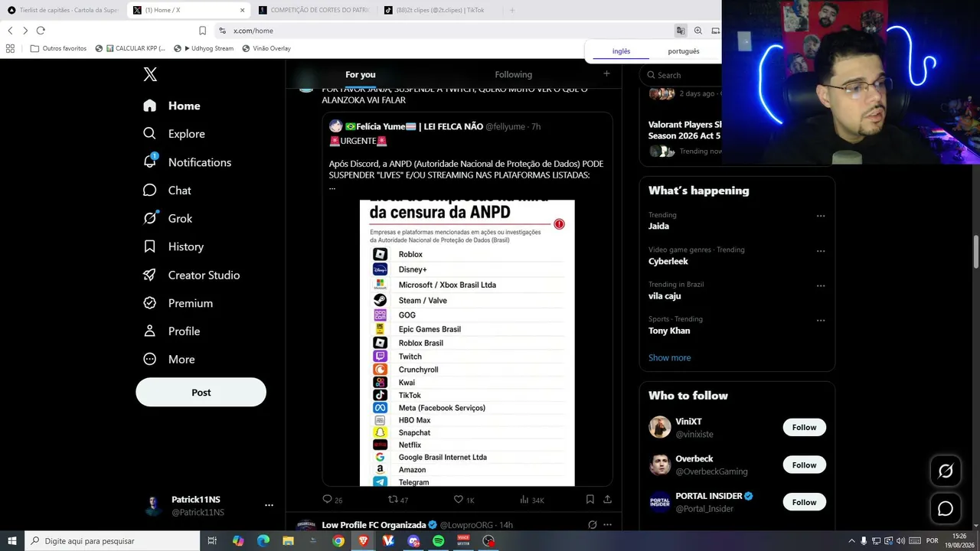This screenshot has width=980, height=551.
Task: Open the CALCULAR KPP bookmark
Action: [x=130, y=48]
